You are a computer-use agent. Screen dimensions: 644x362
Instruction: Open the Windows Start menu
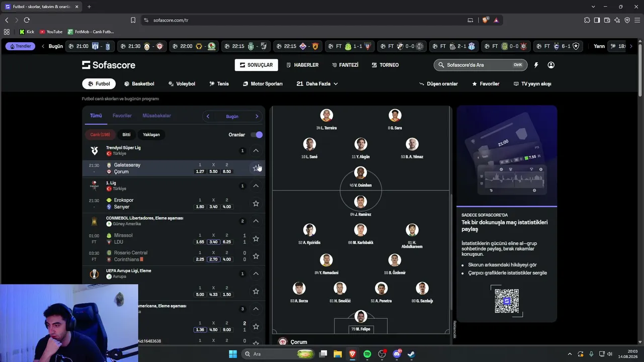pos(232,354)
